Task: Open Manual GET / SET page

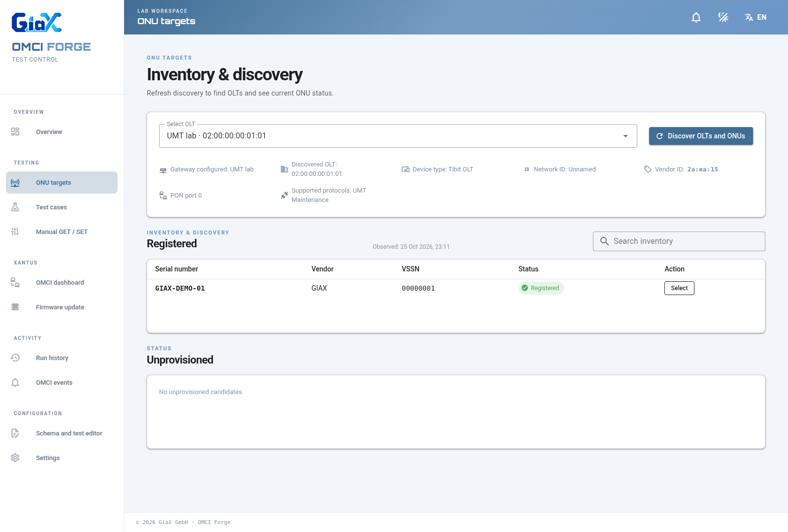Action: point(62,232)
